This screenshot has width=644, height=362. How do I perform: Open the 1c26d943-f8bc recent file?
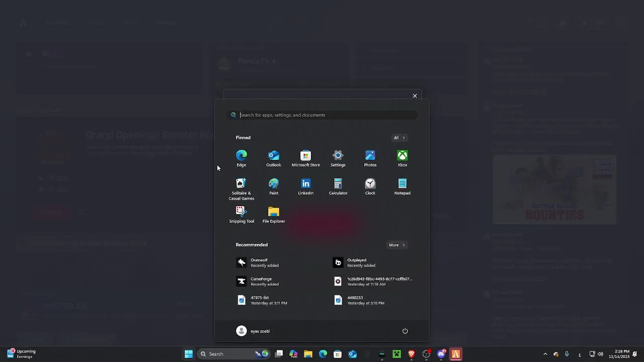[x=372, y=282]
